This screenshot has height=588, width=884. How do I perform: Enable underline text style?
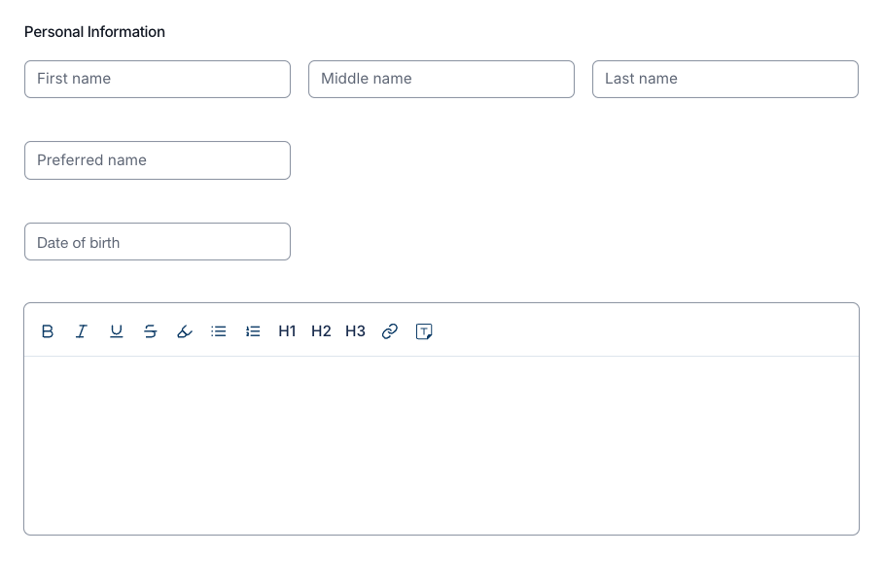(117, 331)
